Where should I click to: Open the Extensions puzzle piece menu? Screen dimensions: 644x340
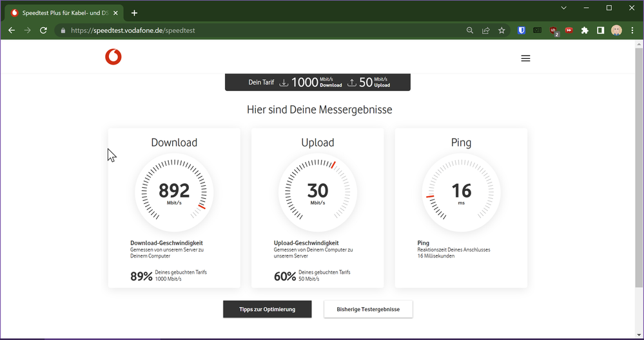(585, 30)
